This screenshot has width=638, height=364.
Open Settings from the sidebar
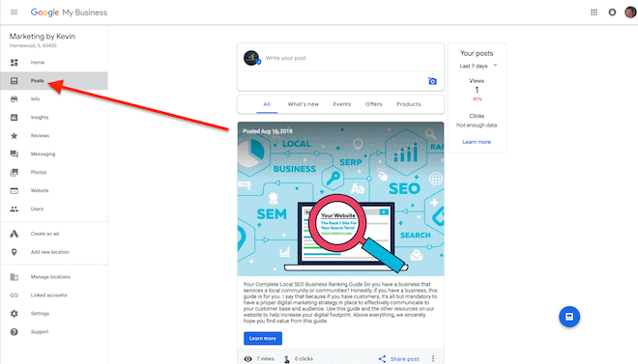[x=54, y=314]
